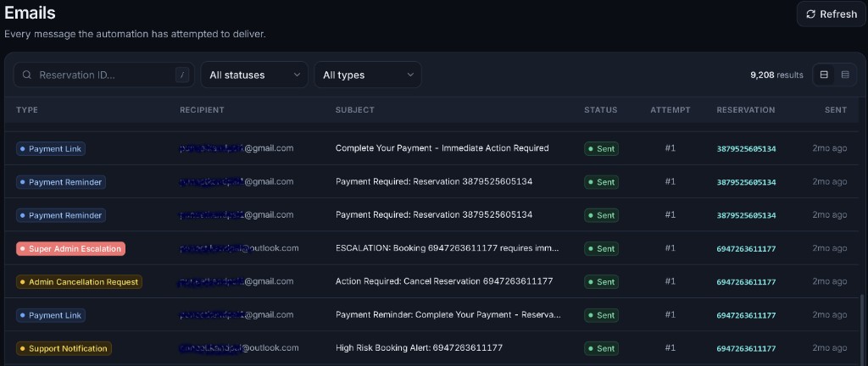Focus the Reservation ID search field
The image size is (868, 366).
[104, 75]
